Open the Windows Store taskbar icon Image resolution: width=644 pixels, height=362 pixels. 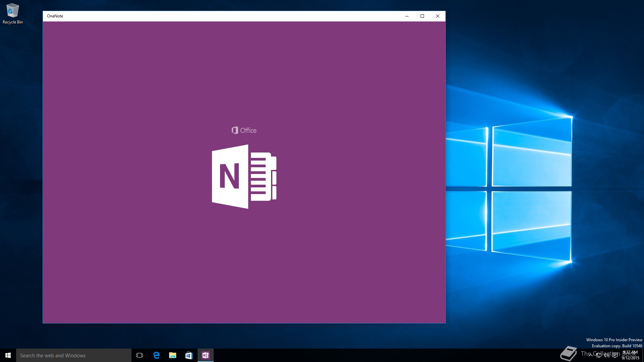(x=189, y=355)
